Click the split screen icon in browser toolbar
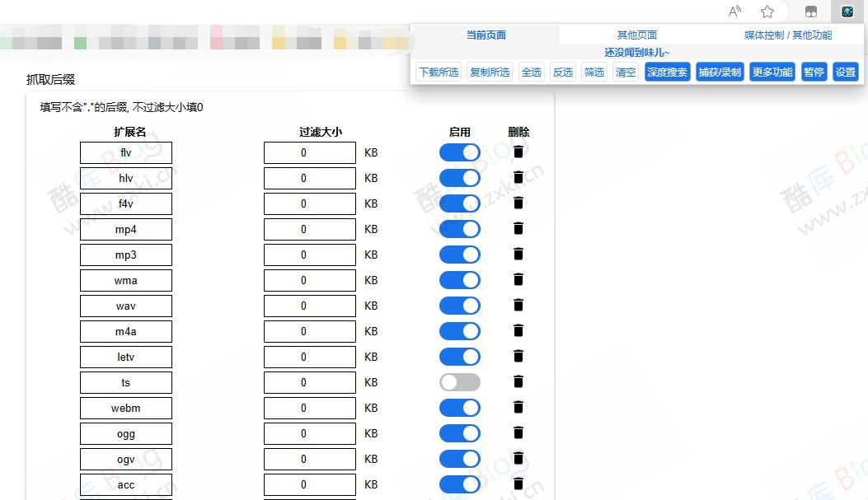868x500 pixels. [x=809, y=12]
